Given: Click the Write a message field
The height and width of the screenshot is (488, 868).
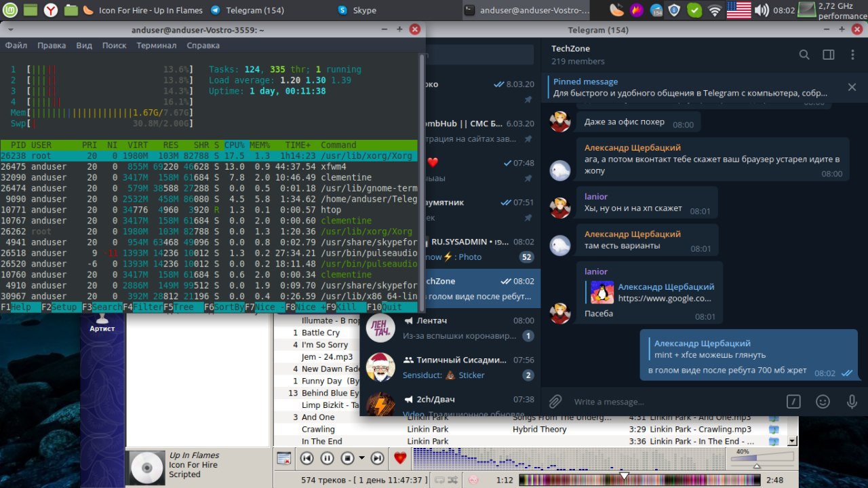Looking at the screenshot, I should 675,402.
